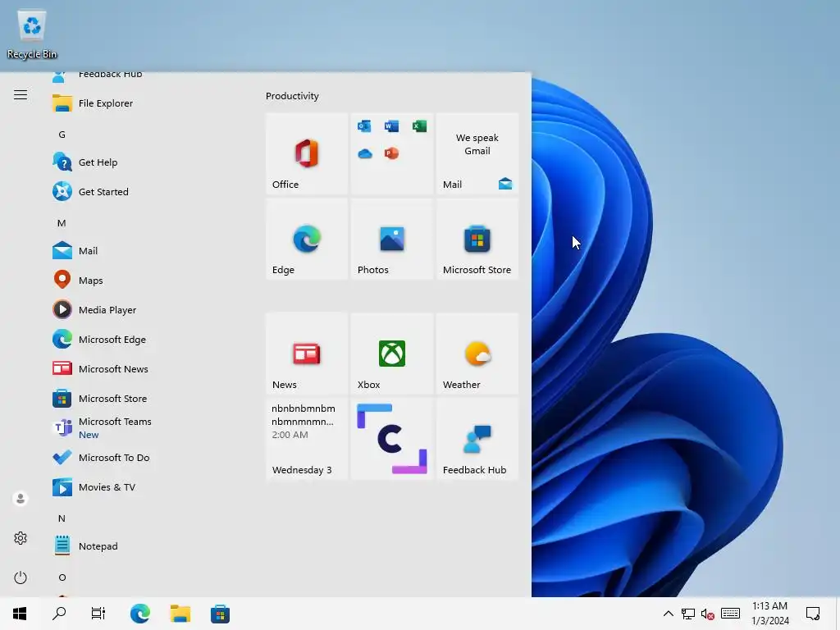Open the Feedback Hub tile
The height and width of the screenshot is (630, 840).
(477, 439)
